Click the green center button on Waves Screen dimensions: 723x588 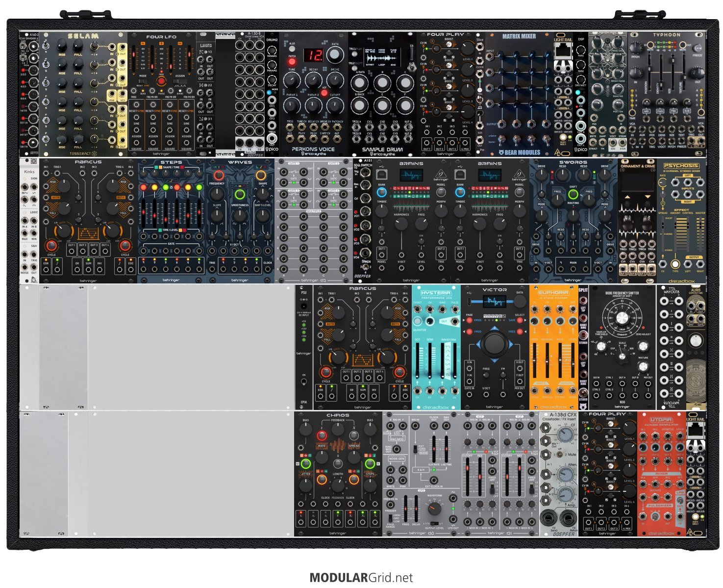pos(240,195)
